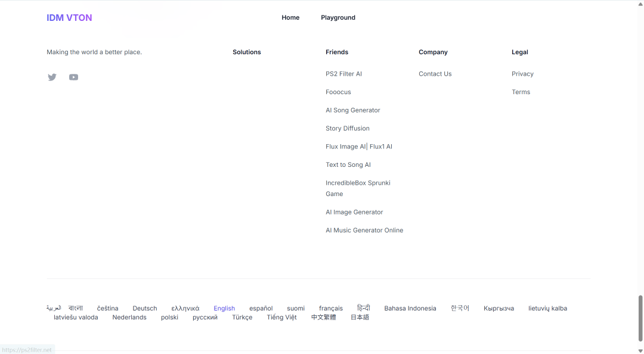Click the 'Making the world a better place.' text

(x=94, y=52)
